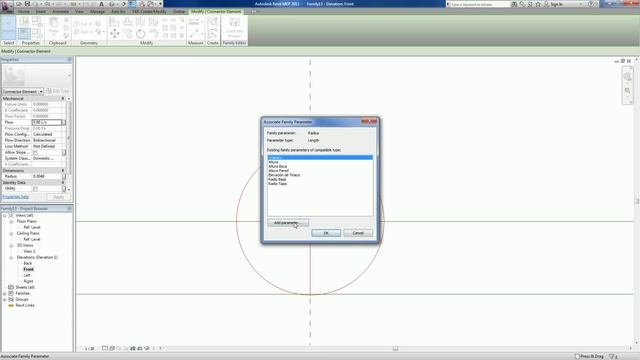Image resolution: width=640 pixels, height=360 pixels.
Task: Select 'Altura Boca' in parameter list
Action: coord(278,167)
